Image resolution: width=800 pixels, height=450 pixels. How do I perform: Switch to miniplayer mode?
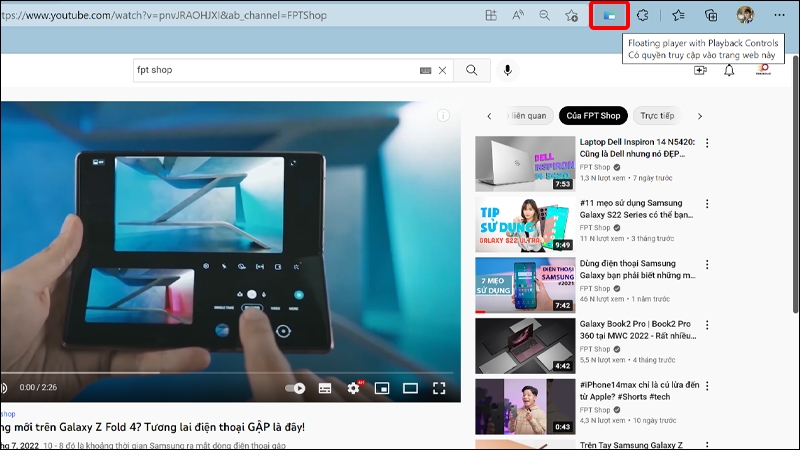382,388
